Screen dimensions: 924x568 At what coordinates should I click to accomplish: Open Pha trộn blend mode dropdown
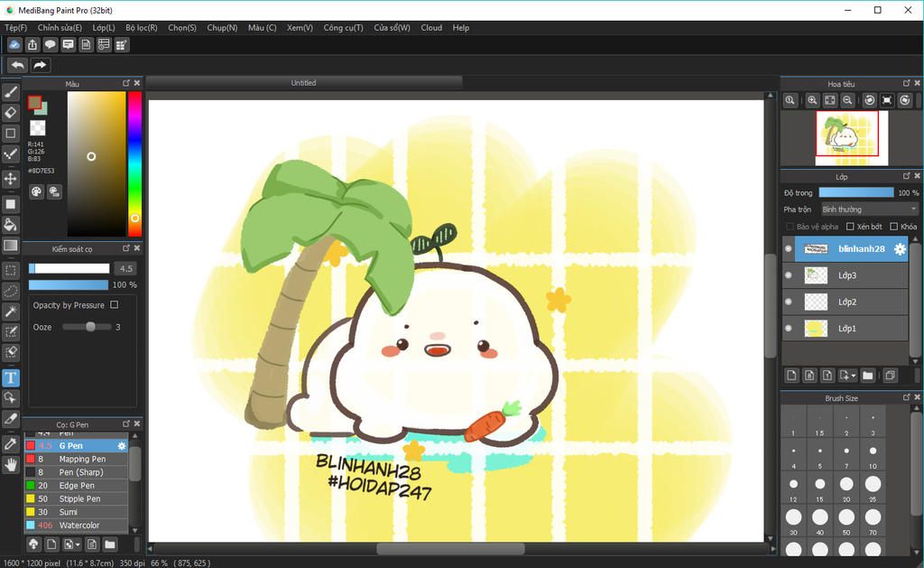870,210
